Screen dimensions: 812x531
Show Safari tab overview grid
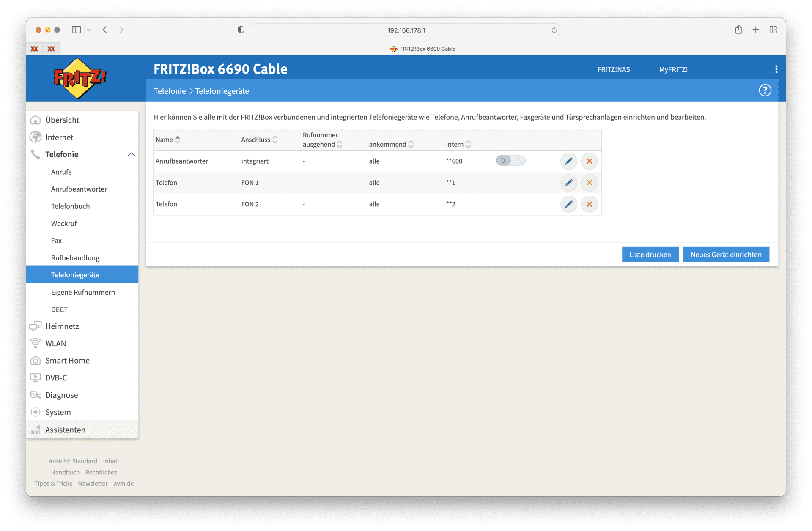click(x=773, y=30)
